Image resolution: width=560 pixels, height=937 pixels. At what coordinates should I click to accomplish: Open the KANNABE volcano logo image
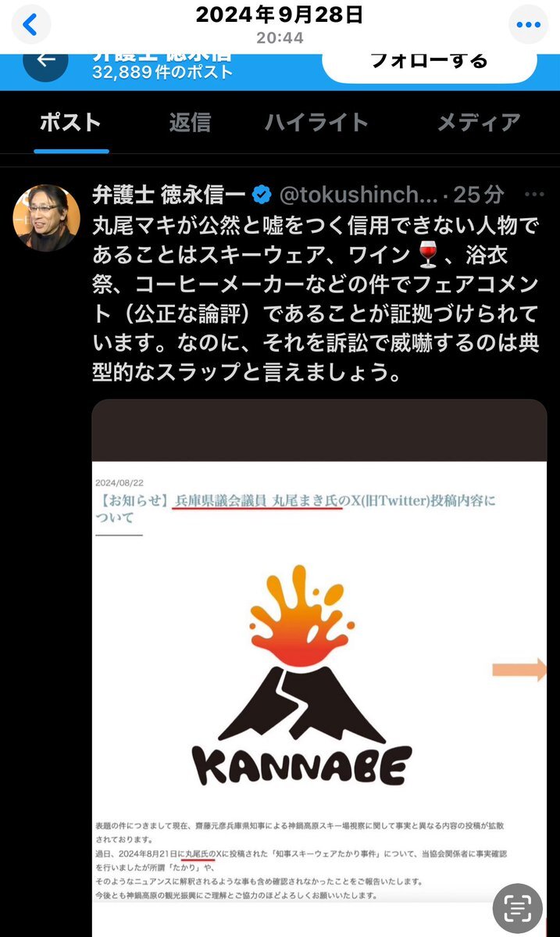pos(302,674)
